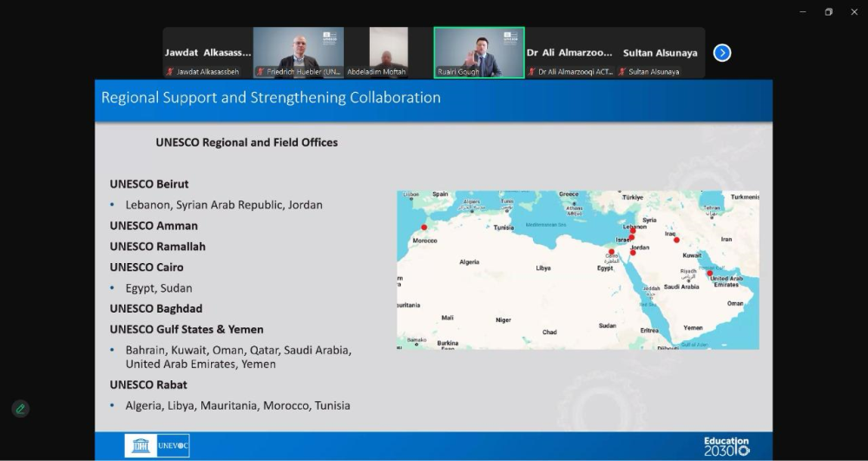Click Dr Ali Almarzooqi's muted microphone icon
The height and width of the screenshot is (461, 868).
(x=532, y=72)
